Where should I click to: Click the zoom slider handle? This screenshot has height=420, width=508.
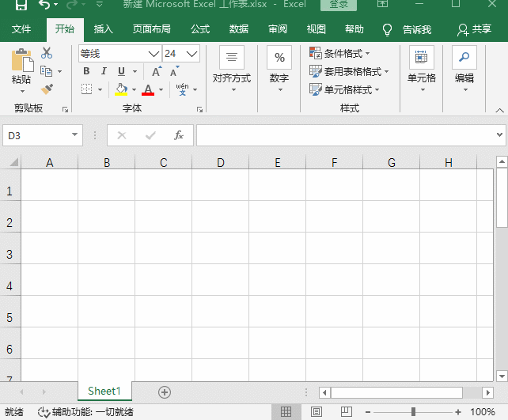tap(413, 412)
